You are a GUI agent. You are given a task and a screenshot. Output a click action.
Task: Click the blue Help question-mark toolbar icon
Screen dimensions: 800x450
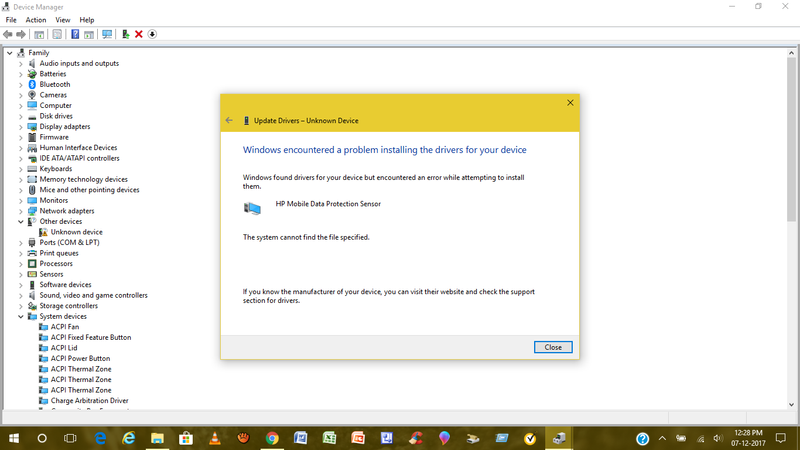coord(75,34)
